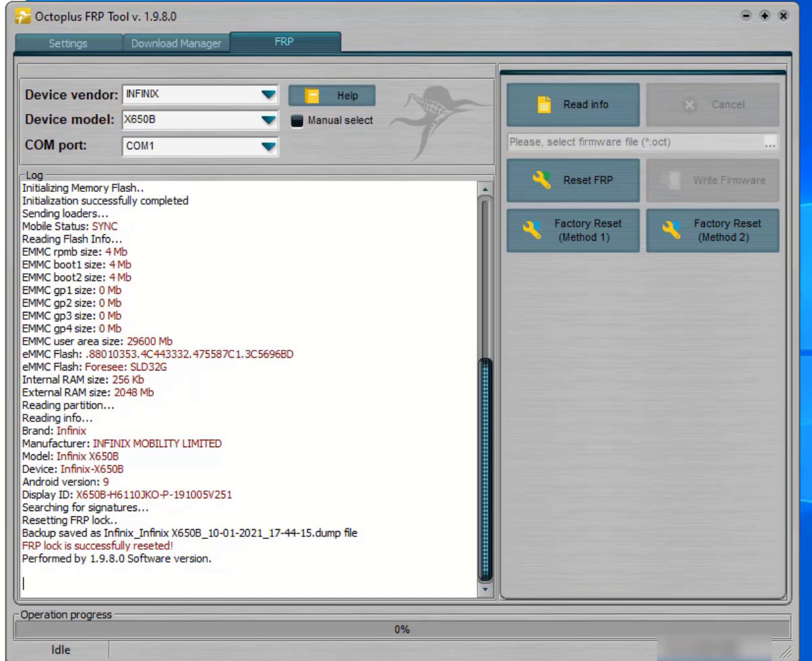Minimize the Octoplus FRP Tool window
This screenshot has height=661, width=812.
746,15
